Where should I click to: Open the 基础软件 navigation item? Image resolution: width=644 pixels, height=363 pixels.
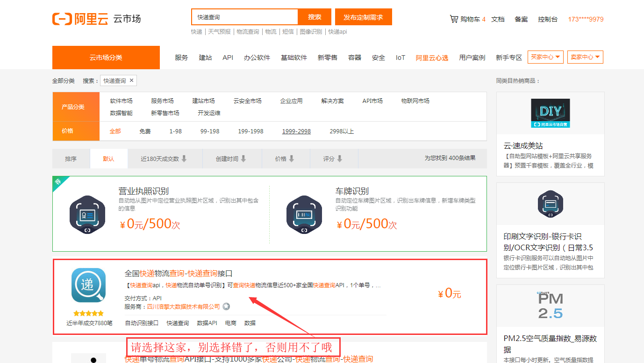293,58
